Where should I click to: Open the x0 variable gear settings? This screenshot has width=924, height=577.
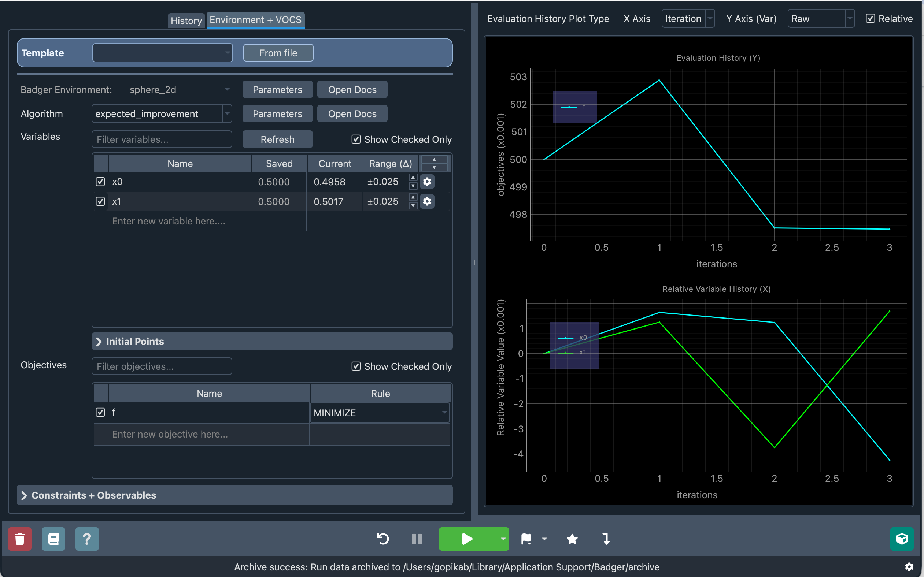(x=427, y=182)
